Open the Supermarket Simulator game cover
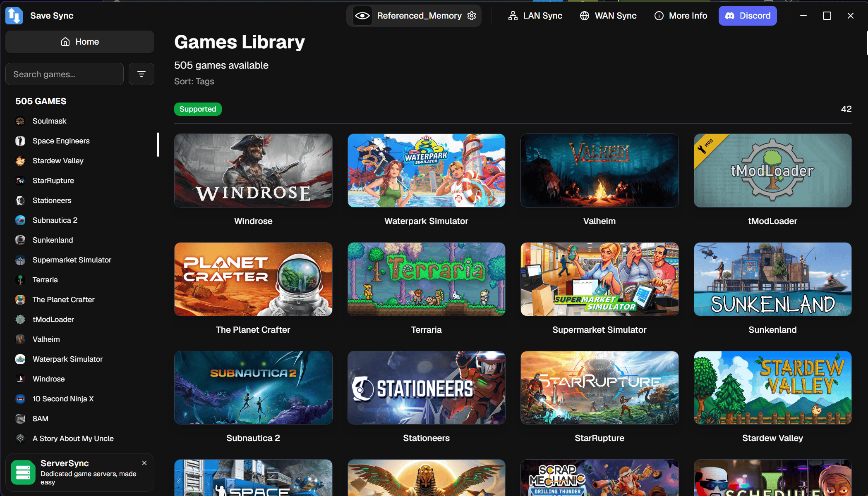The width and height of the screenshot is (868, 496). 599,279
